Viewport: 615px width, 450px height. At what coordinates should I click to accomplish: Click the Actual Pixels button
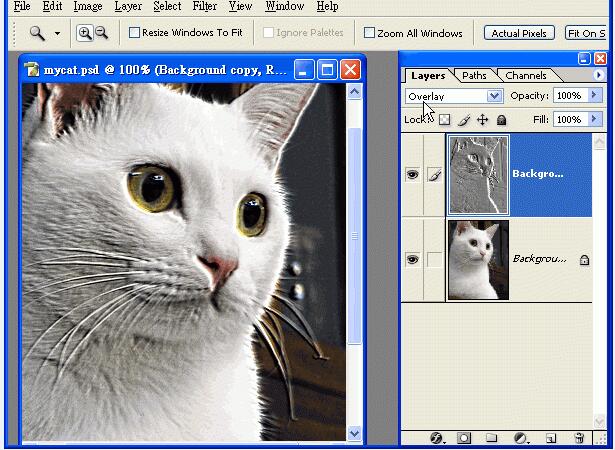(x=519, y=33)
